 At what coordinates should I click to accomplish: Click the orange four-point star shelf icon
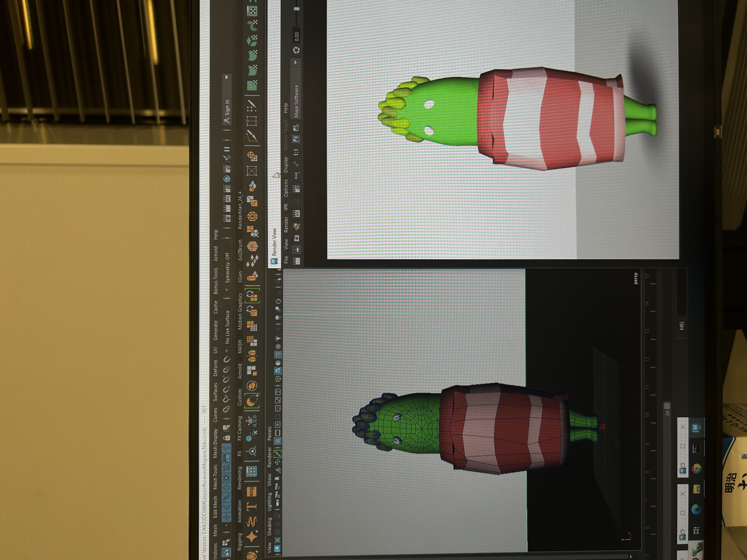(x=252, y=537)
